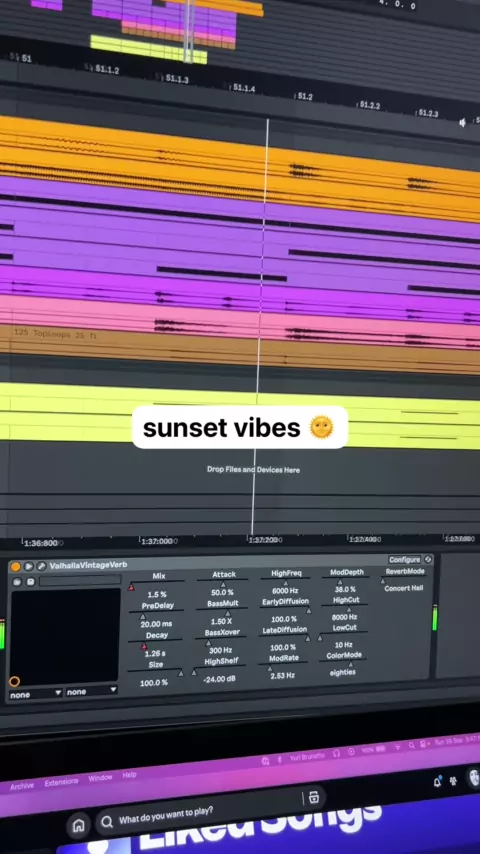Click the 'Drop Files and Devices Here' area
This screenshot has width=480, height=854.
[x=253, y=469]
